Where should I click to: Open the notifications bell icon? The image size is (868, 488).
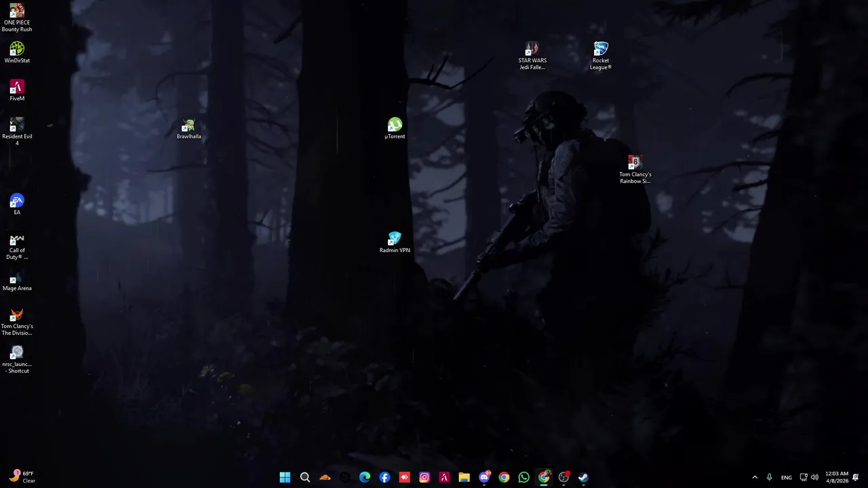pyautogui.click(x=856, y=477)
